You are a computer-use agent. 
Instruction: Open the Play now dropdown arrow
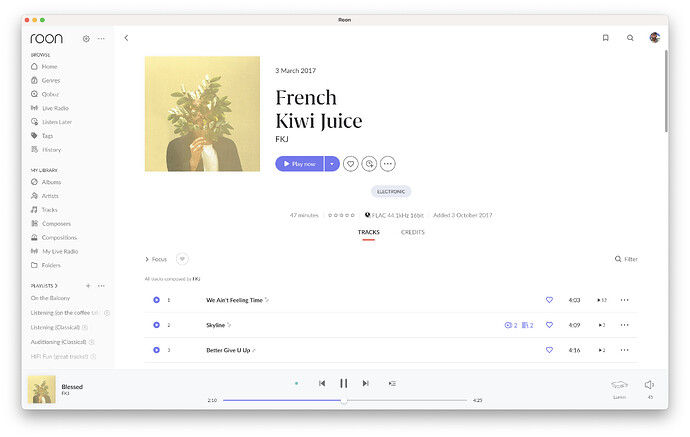coord(332,163)
